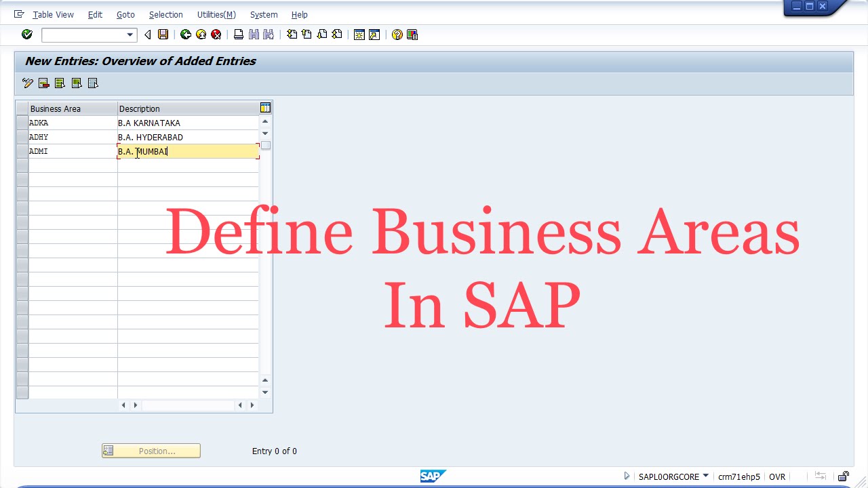Click the Select All icon
The height and width of the screenshot is (488, 868).
(60, 83)
